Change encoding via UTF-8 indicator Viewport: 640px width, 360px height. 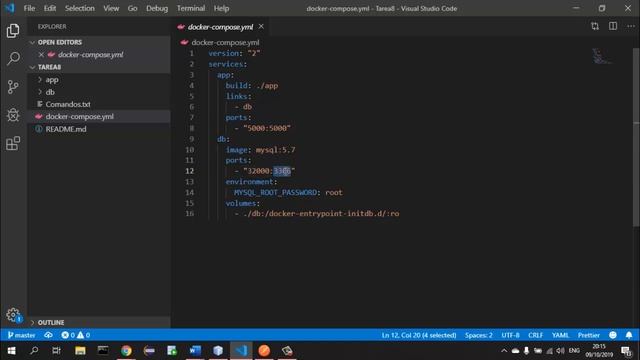click(511, 335)
